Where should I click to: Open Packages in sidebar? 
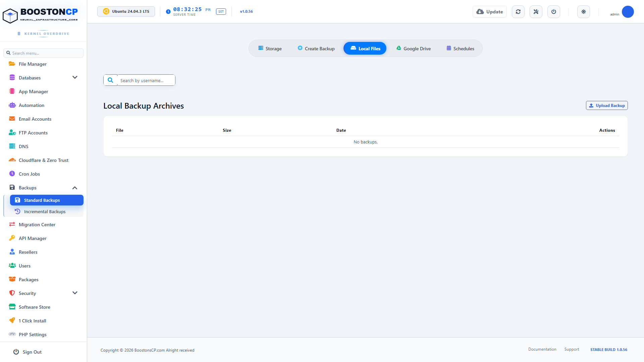click(x=44, y=280)
